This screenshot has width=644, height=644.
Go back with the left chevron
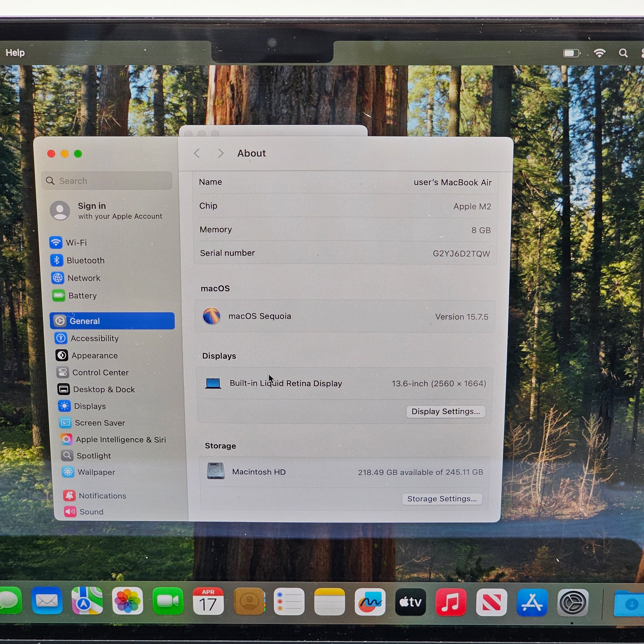[197, 153]
